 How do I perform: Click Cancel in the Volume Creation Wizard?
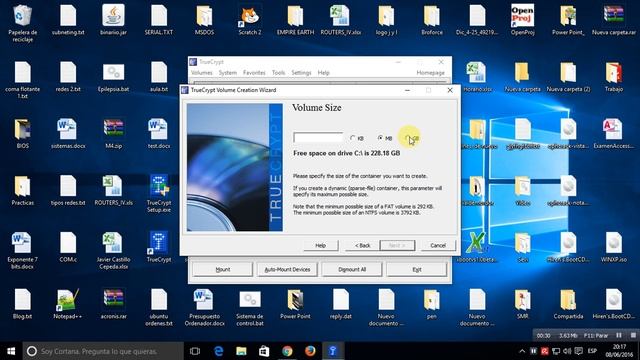(438, 245)
